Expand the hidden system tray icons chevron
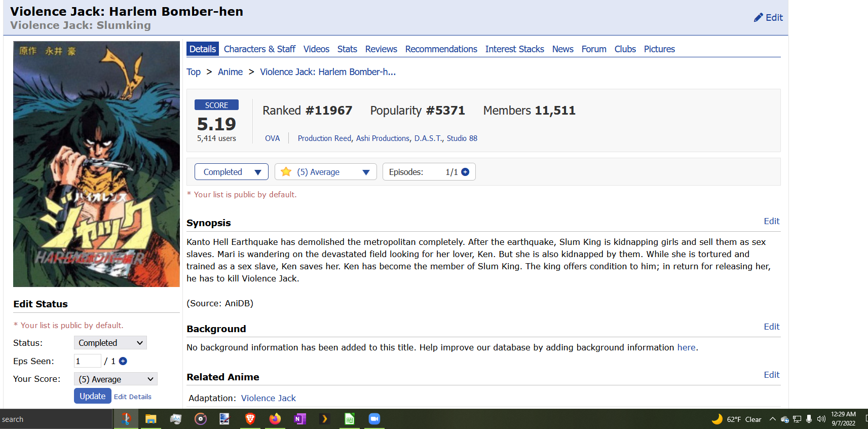The image size is (868, 429). 772,419
